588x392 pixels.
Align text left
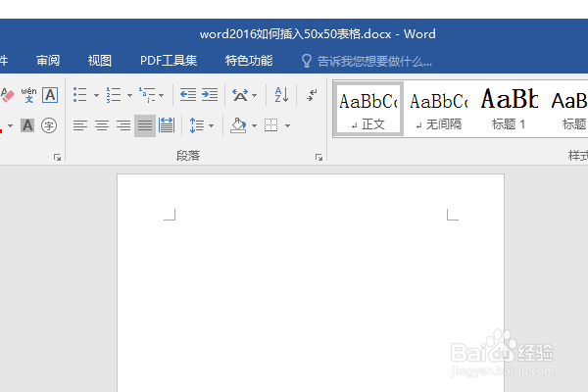coord(80,125)
